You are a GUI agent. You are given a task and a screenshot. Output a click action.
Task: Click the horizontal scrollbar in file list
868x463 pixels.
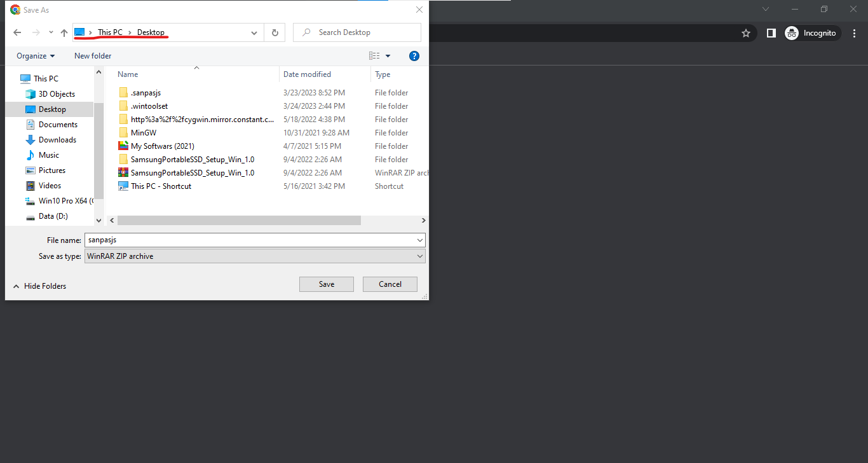pos(239,220)
